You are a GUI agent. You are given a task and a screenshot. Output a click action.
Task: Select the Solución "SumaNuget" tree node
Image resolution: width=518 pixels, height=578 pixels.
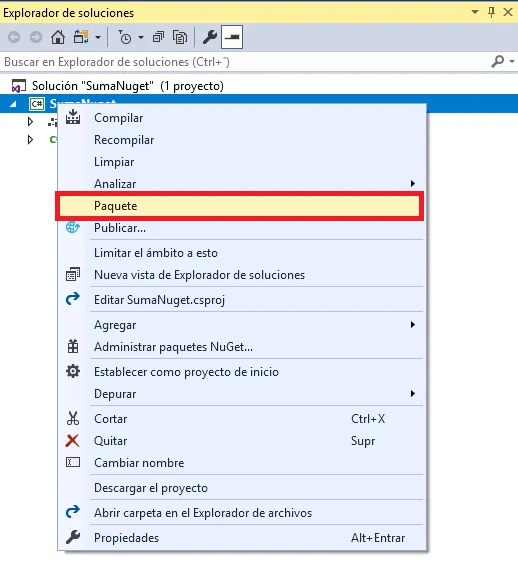click(128, 86)
